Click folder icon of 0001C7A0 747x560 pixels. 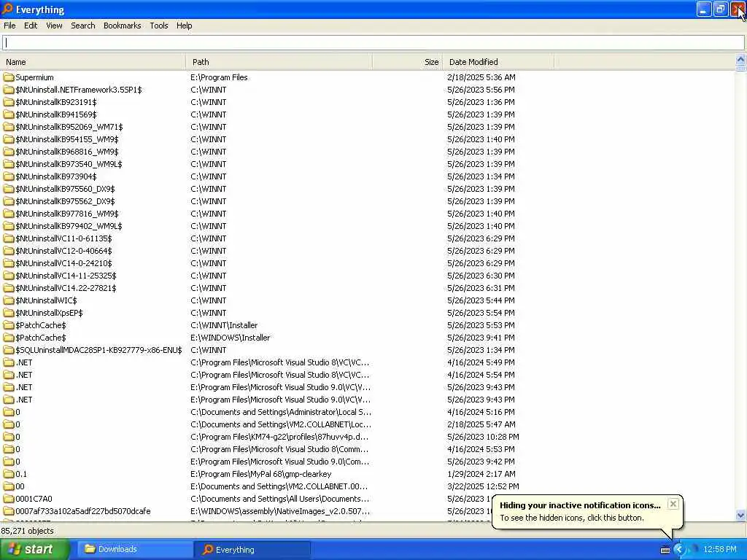click(x=9, y=499)
